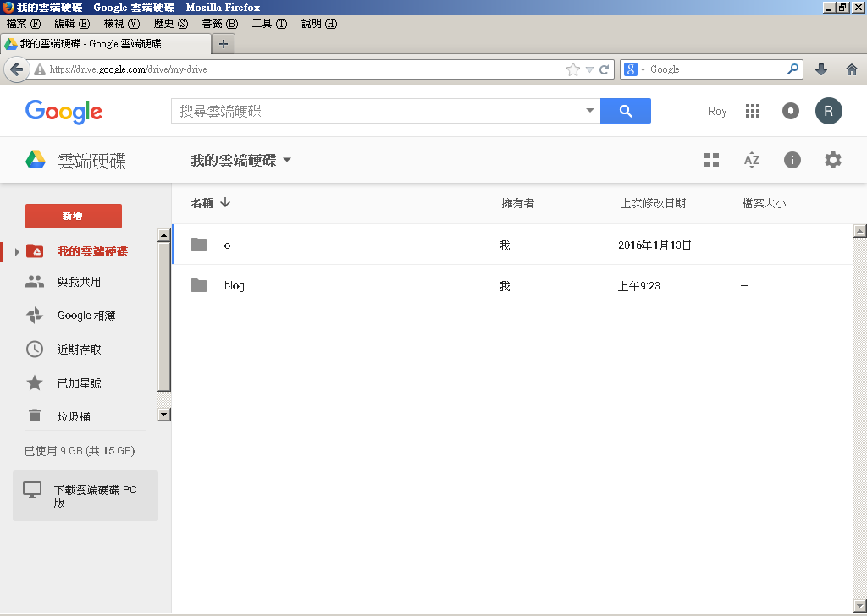
Task: Sort by 名稱 column header
Action: 202,203
